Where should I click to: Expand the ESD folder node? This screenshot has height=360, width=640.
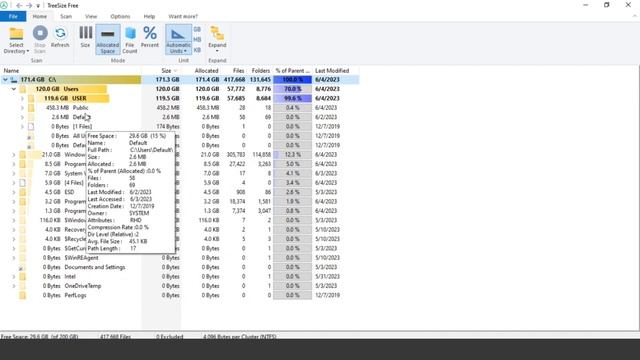[13, 192]
